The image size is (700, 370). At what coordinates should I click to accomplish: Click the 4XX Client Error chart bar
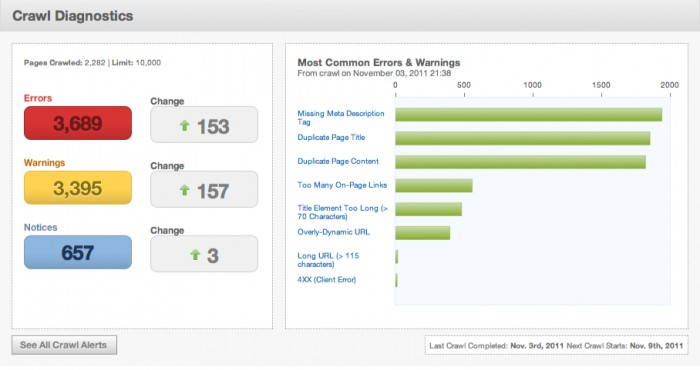pos(396,280)
